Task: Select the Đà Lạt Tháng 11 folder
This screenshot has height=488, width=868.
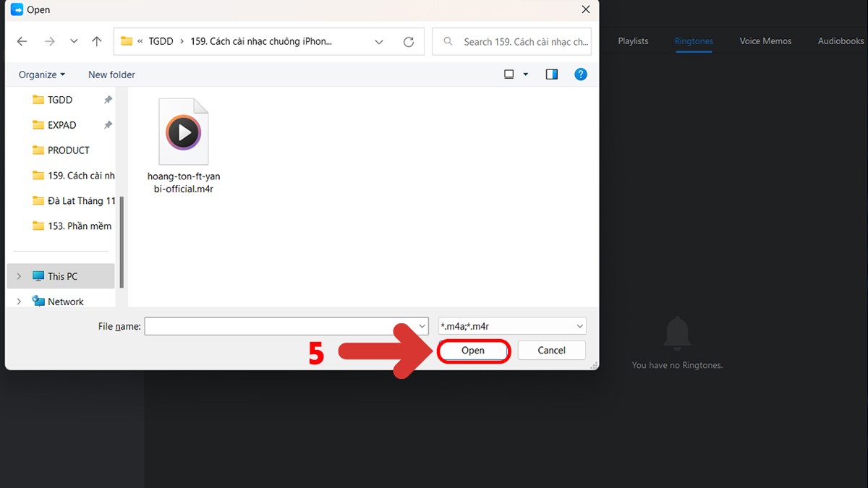Action: [74, 201]
